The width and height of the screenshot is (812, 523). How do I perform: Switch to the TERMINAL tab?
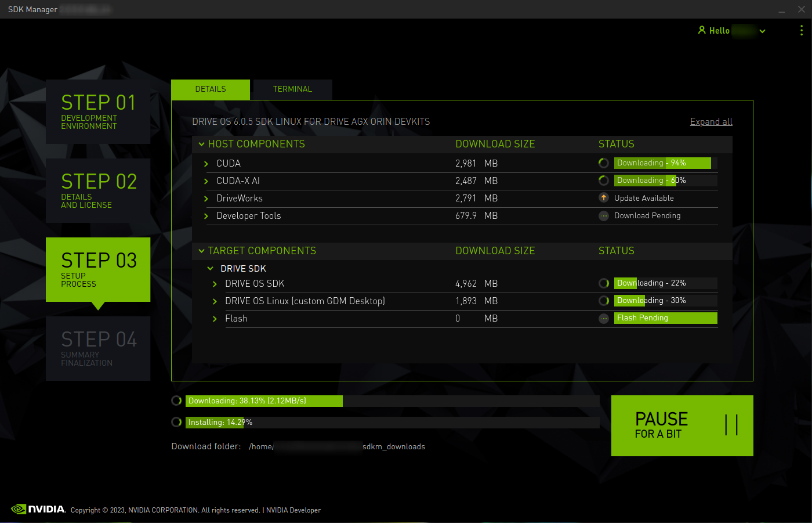[x=293, y=89]
